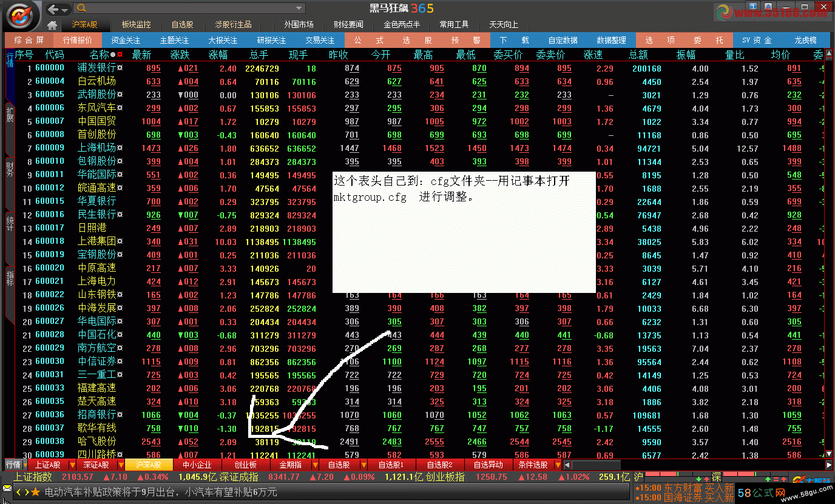Click stock row 600000 浦发银行
This screenshot has height=504, width=835.
419,69
